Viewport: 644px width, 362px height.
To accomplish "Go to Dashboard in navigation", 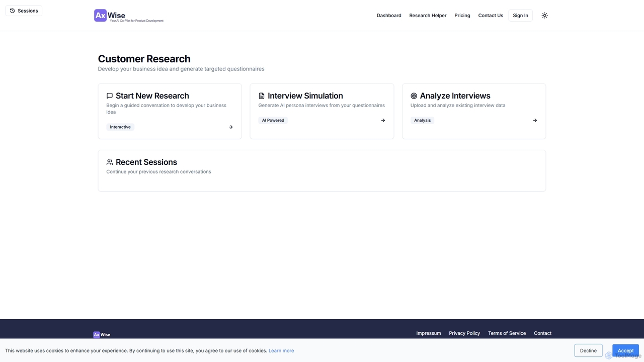I will click(389, 16).
